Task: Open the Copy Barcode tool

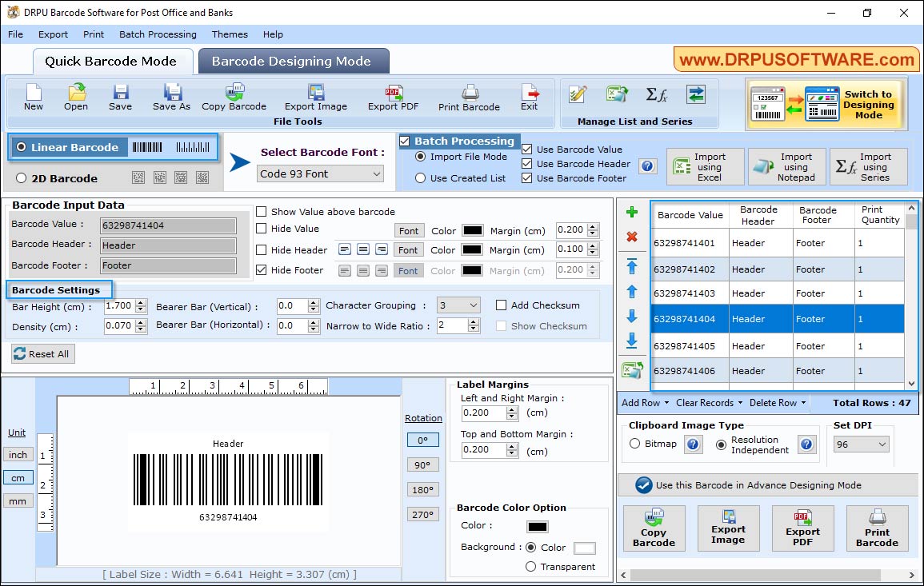Action: [233, 96]
